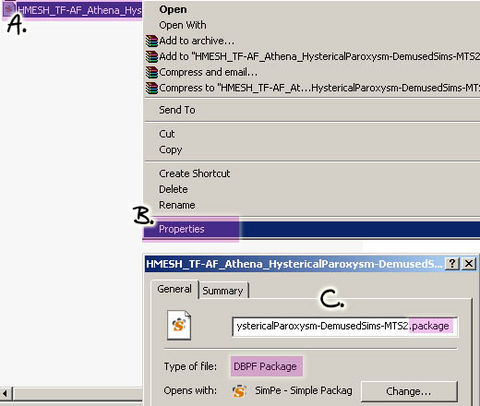The height and width of the screenshot is (406, 480).
Task: Close the properties dialog with X button
Action: (469, 263)
